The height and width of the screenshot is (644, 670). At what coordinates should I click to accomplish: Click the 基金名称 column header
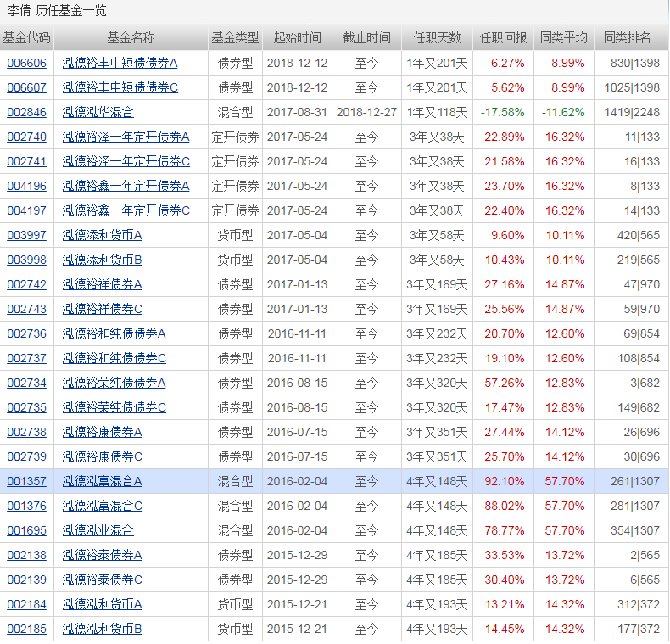(131, 37)
